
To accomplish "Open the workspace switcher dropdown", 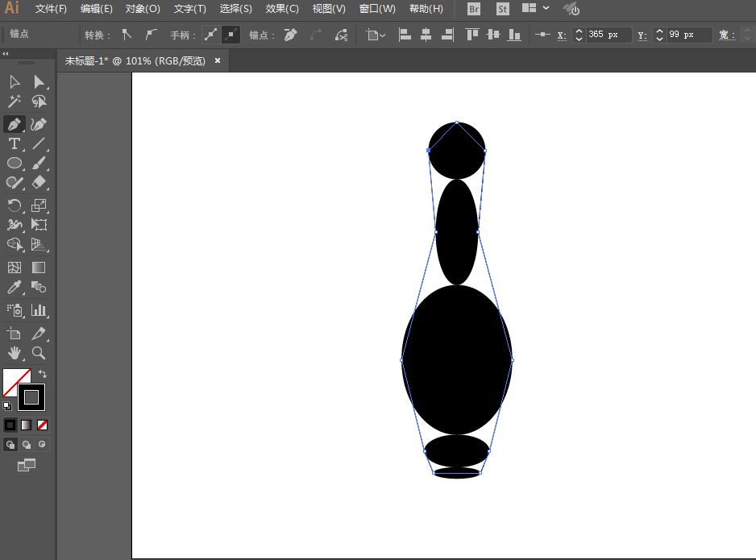I will [x=546, y=9].
